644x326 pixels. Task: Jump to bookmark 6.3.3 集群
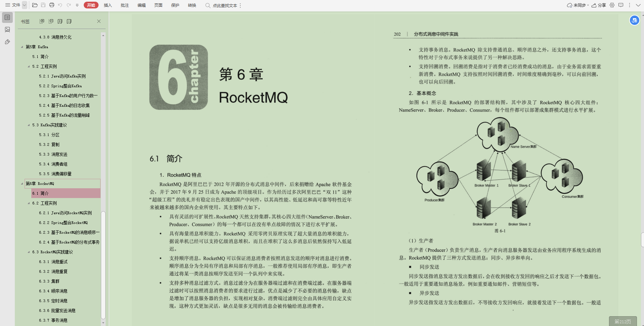49,281
